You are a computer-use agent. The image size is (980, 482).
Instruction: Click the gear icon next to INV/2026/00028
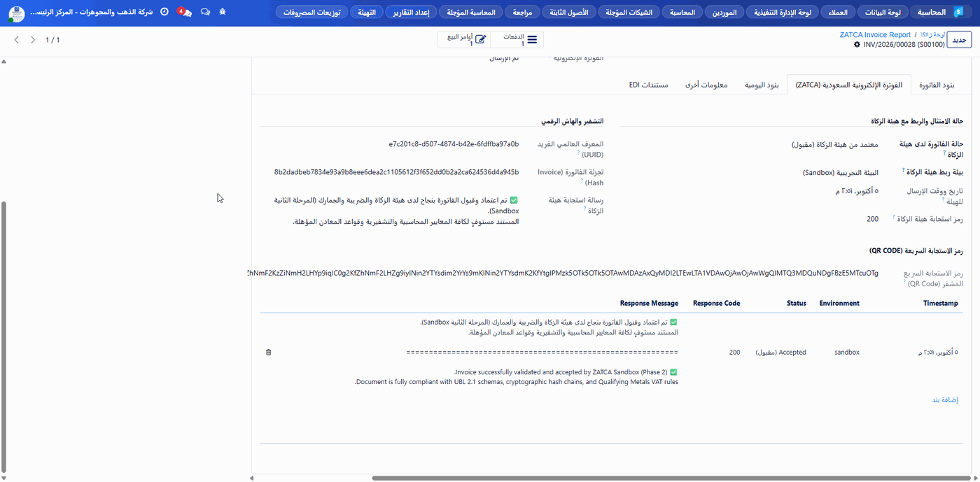857,44
